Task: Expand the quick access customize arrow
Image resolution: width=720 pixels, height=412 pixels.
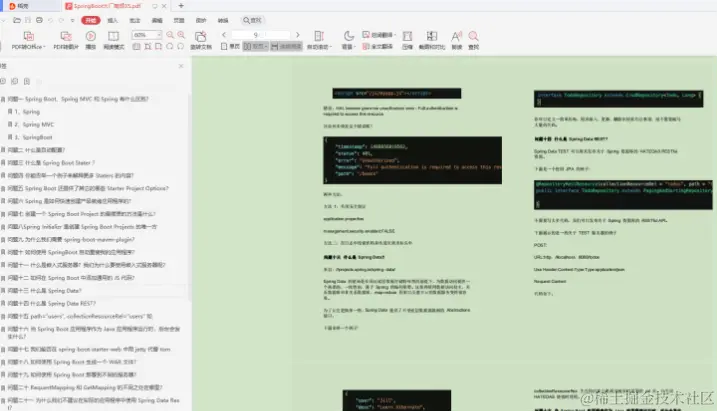Action: [72, 20]
